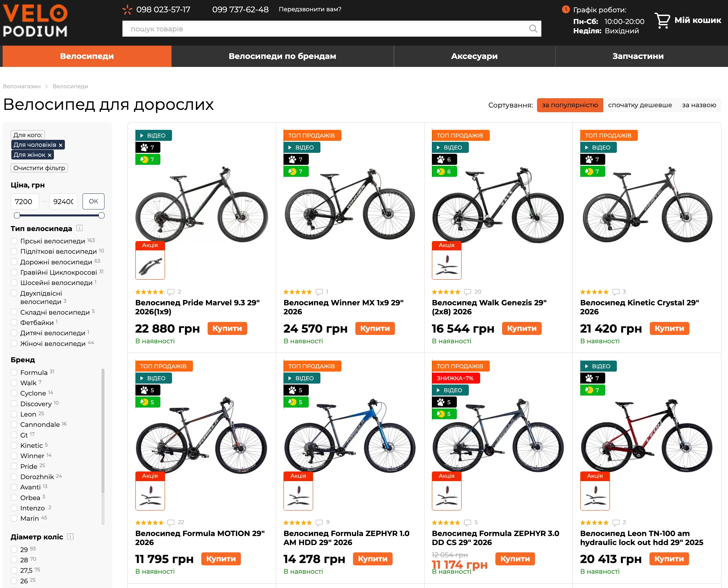The image size is (728, 588).
Task: Sort by за назвою
Action: pyautogui.click(x=699, y=105)
